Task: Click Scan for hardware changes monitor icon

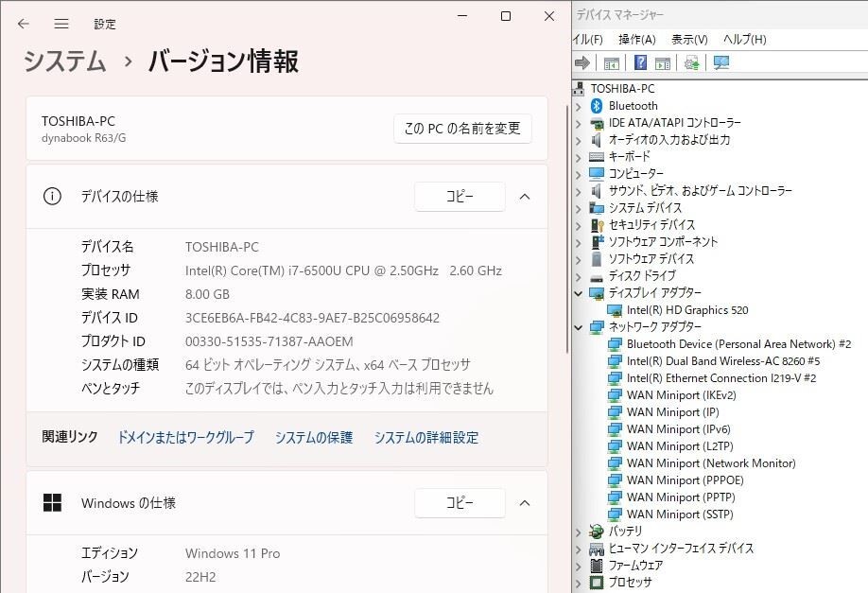Action: (x=721, y=62)
